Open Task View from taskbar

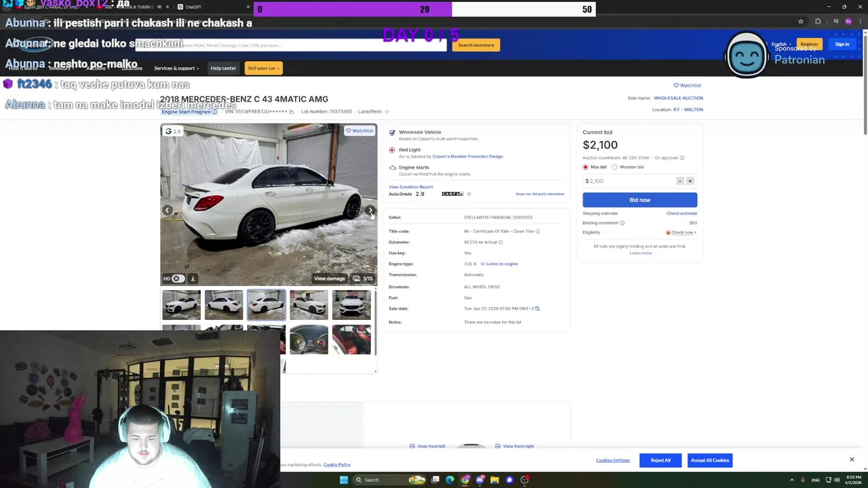tap(435, 480)
